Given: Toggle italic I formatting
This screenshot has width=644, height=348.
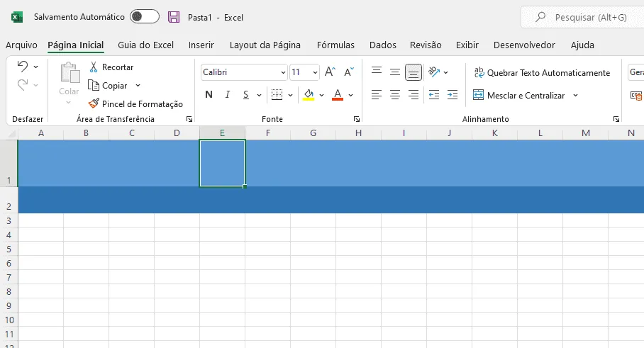Looking at the screenshot, I should coord(227,95).
